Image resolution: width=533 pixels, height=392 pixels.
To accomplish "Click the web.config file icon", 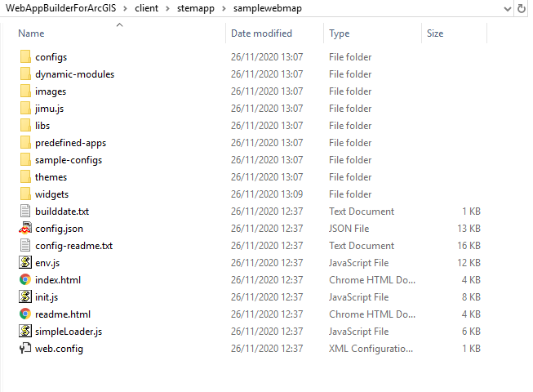I will click(x=25, y=348).
